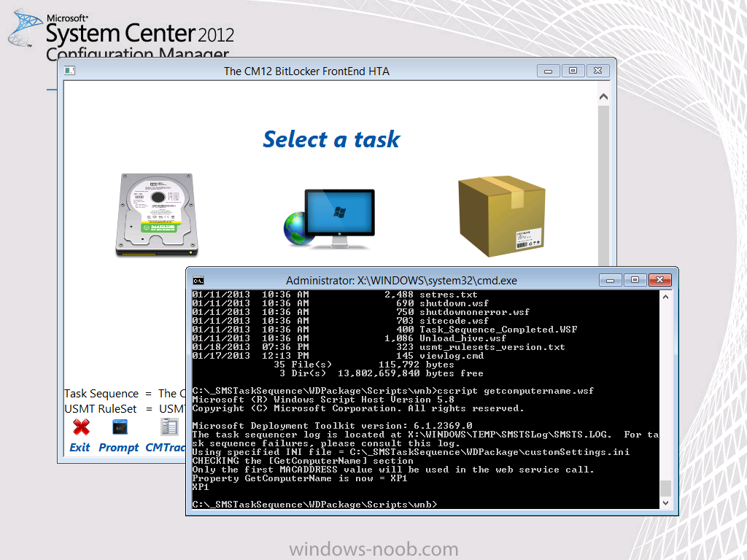Select the hard disk drive task icon
The width and height of the screenshot is (747, 560).
click(157, 215)
